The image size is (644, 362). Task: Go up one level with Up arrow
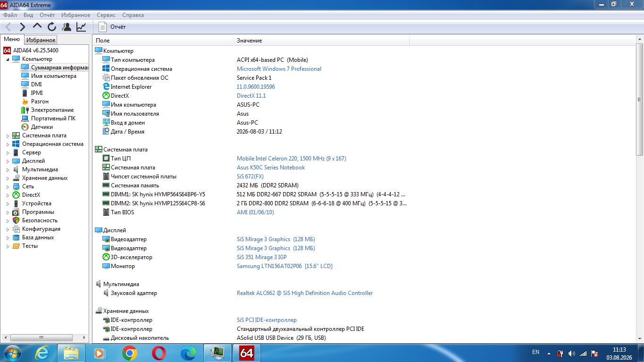tap(37, 27)
